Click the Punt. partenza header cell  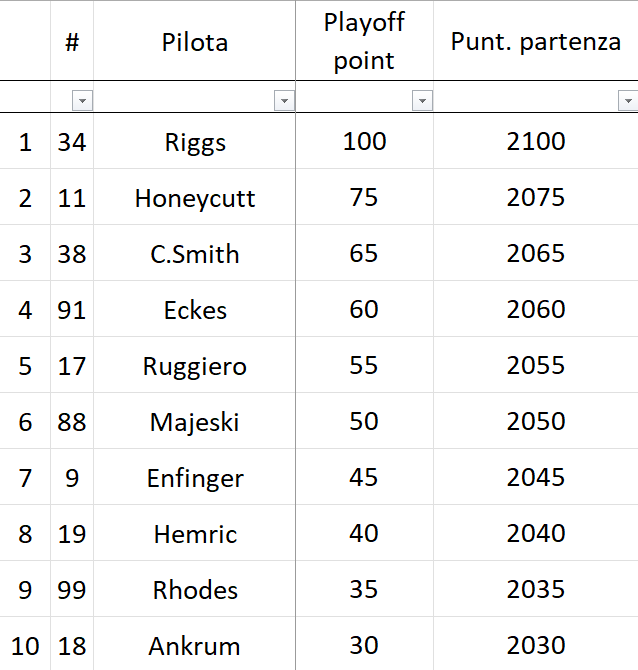point(536,41)
